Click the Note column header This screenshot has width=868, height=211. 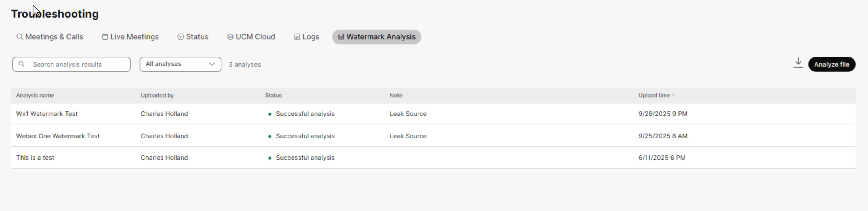[x=396, y=96]
